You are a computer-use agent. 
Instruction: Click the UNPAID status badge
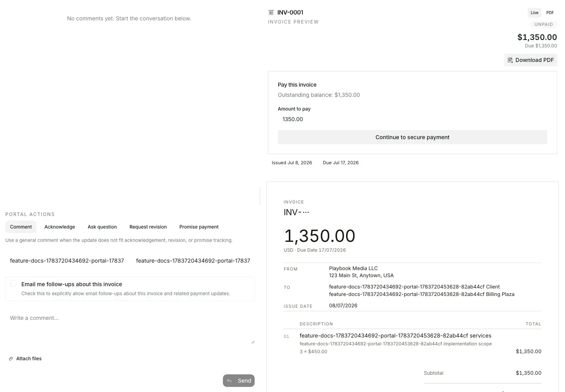[x=543, y=24]
